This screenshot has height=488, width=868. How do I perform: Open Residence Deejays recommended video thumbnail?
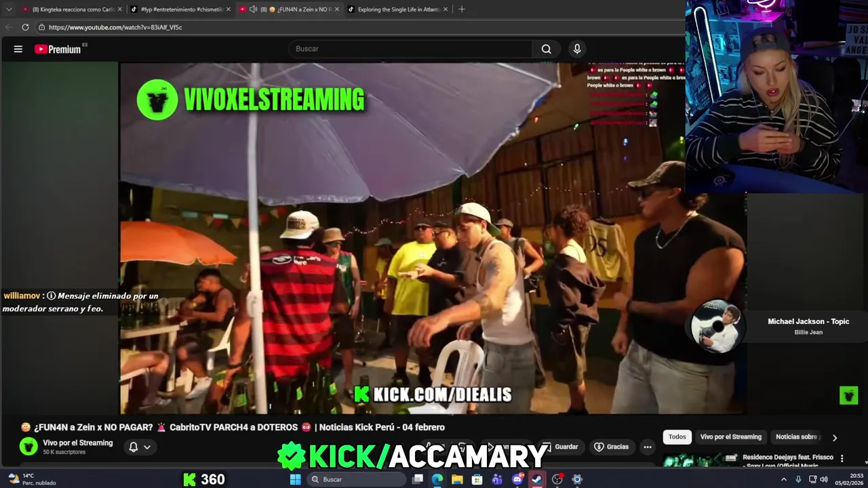700,460
